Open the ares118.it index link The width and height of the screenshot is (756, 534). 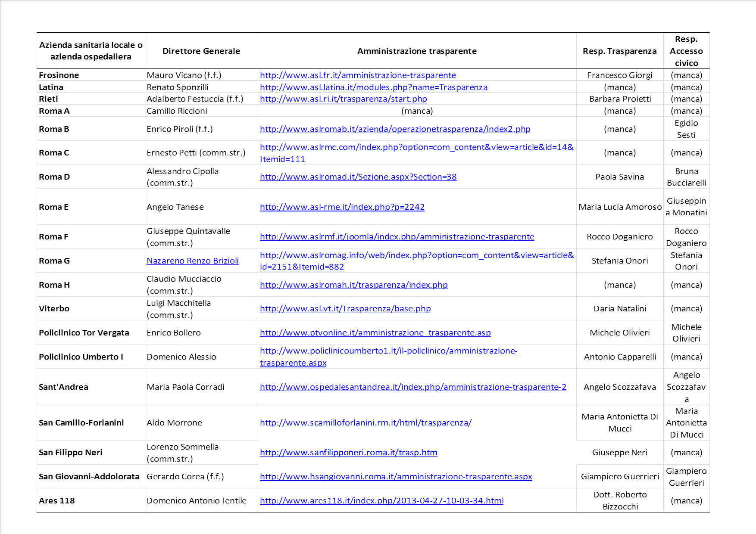pyautogui.click(x=382, y=500)
